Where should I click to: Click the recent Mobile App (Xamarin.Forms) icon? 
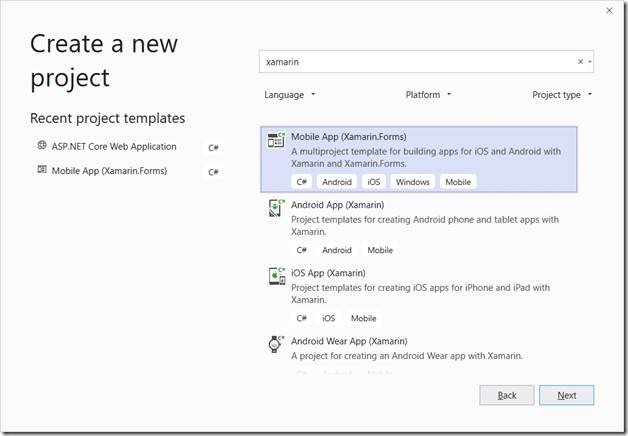tap(42, 170)
